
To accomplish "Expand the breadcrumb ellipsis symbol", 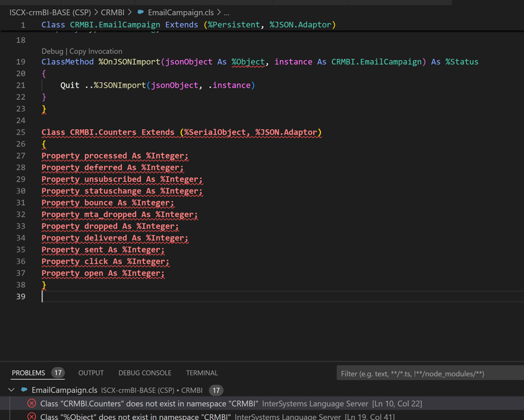I will [226, 12].
